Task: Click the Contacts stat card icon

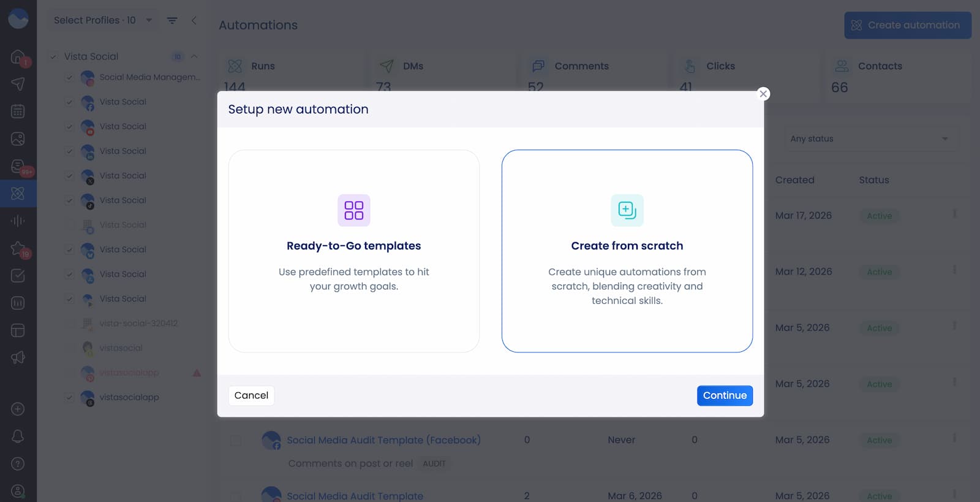Action: click(842, 66)
